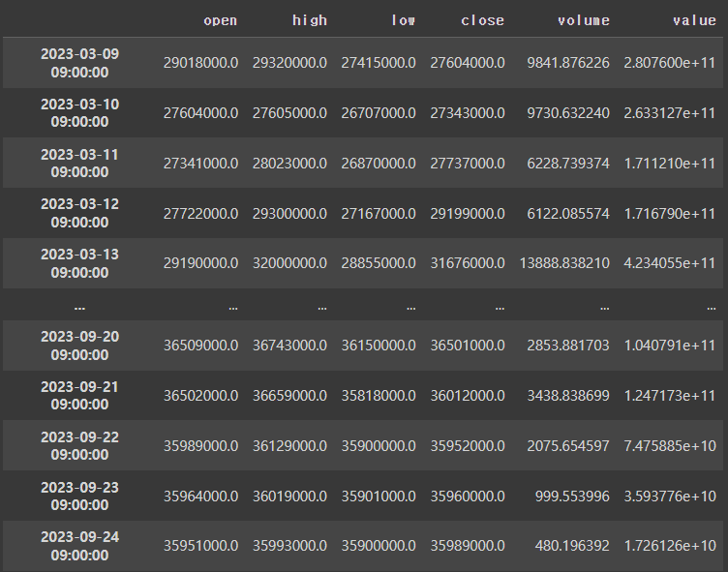Click low value 27415000.0
The width and height of the screenshot is (728, 572).
coord(379,63)
